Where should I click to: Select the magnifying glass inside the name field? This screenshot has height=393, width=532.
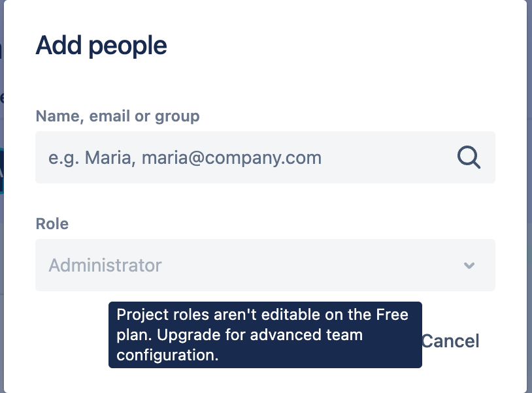468,157
